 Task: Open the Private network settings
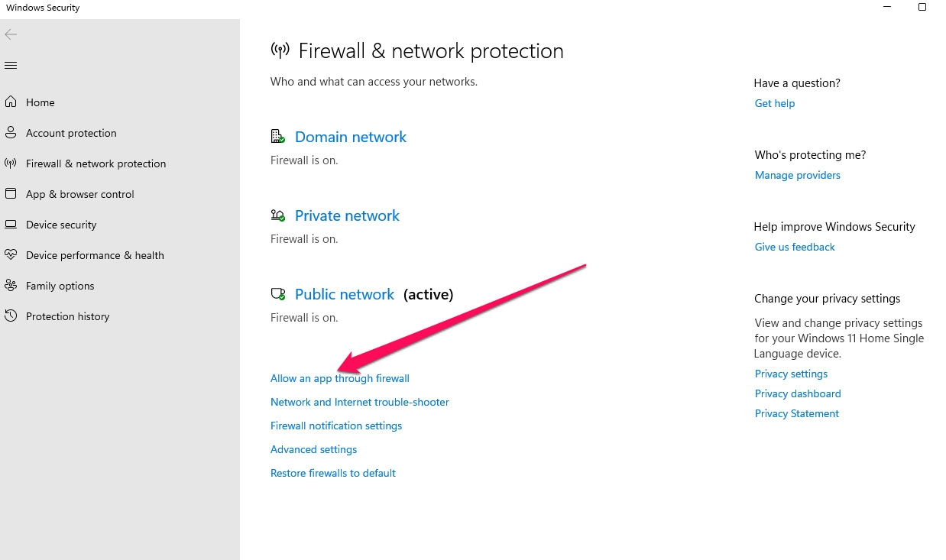[347, 215]
